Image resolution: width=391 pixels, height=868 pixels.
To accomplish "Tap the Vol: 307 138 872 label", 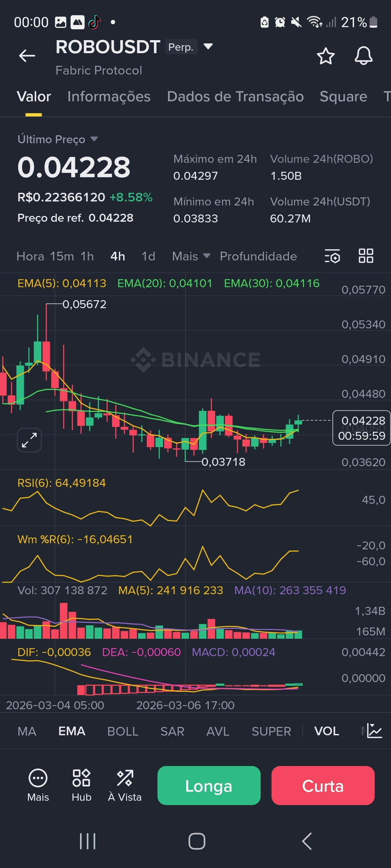I will click(62, 590).
